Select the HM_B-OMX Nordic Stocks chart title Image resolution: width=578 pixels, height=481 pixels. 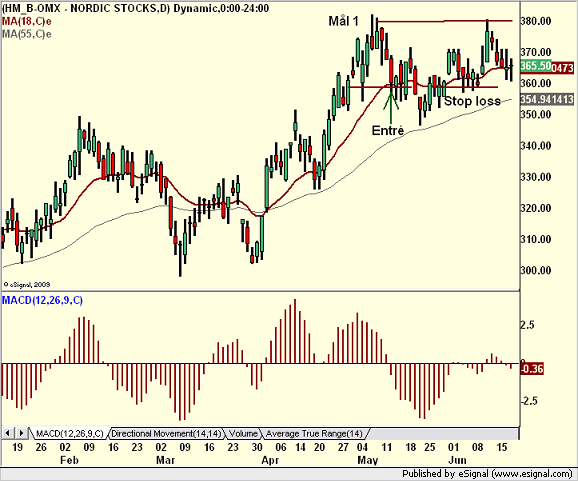point(135,8)
